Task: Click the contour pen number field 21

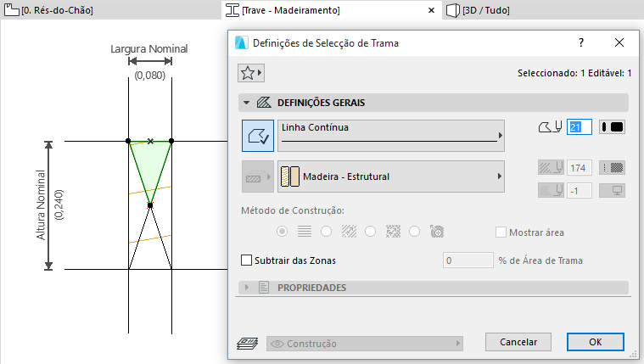Action: pos(580,127)
